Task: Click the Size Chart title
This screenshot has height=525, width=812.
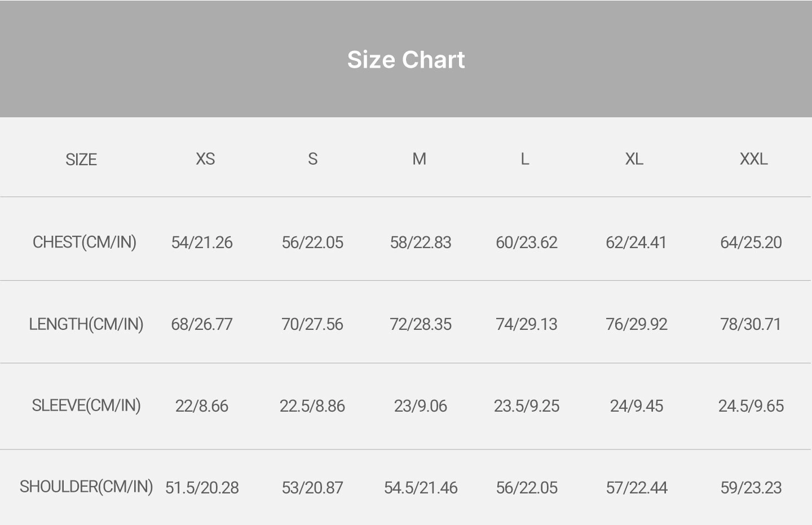Action: pyautogui.click(x=406, y=60)
